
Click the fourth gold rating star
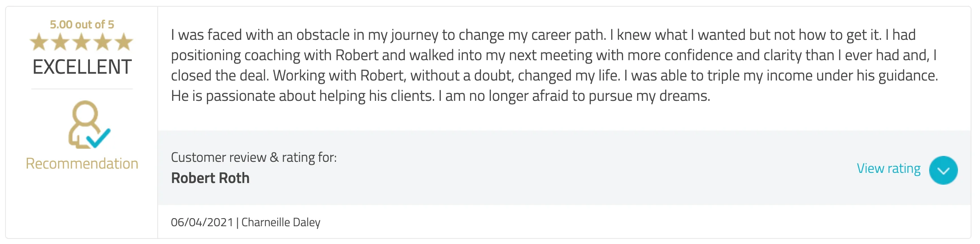(x=103, y=42)
